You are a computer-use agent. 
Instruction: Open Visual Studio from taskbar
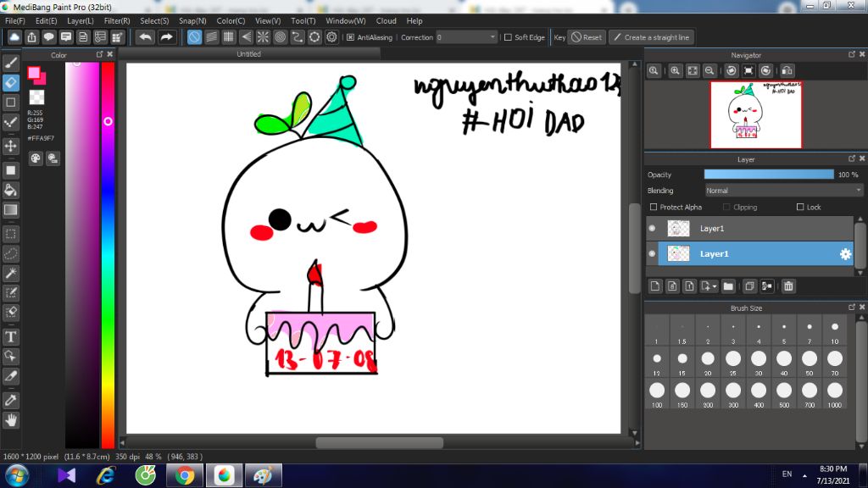click(66, 475)
